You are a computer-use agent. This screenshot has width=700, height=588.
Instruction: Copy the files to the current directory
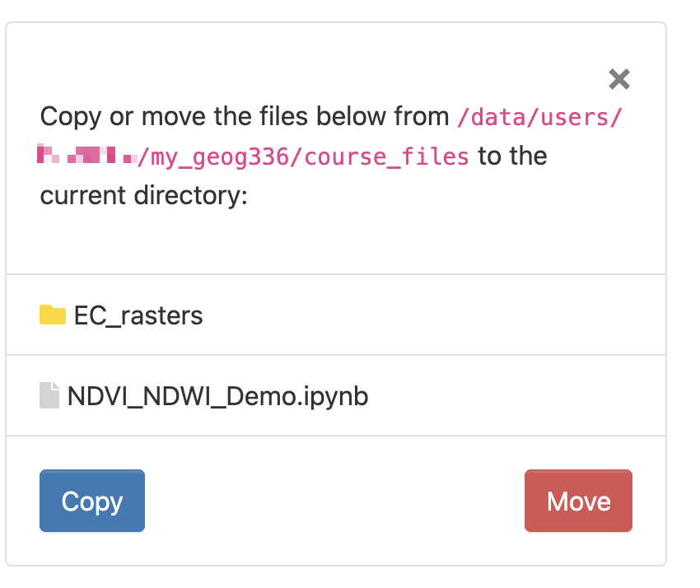92,501
